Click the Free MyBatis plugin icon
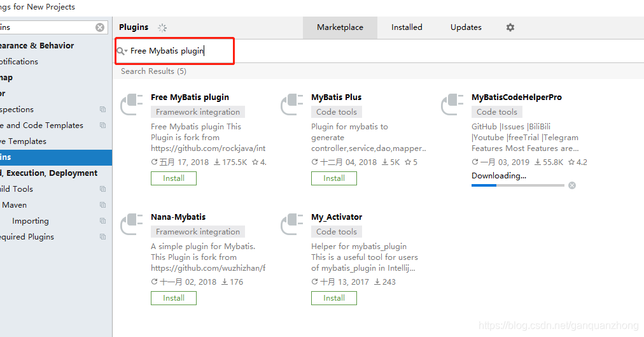This screenshot has width=644, height=337. click(x=132, y=104)
